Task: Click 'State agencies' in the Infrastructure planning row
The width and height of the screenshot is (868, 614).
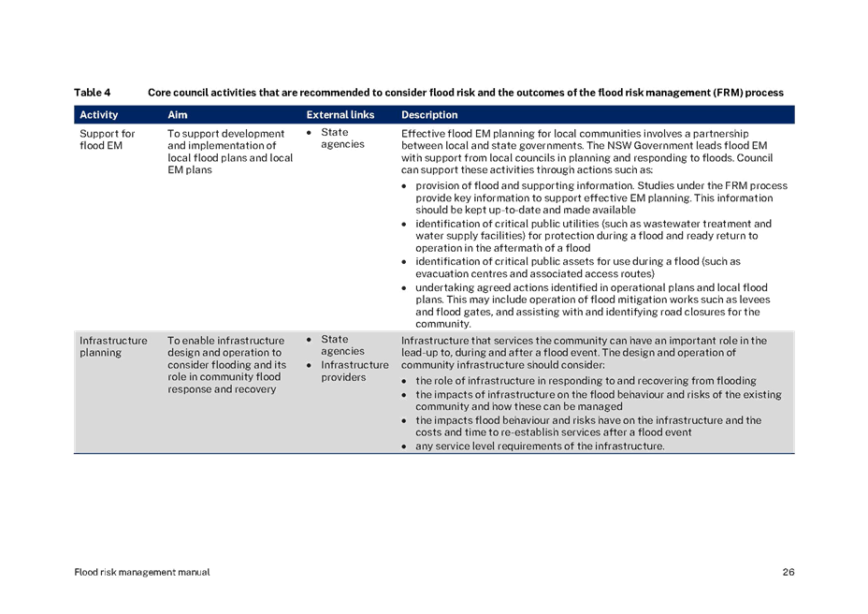Action: point(342,345)
